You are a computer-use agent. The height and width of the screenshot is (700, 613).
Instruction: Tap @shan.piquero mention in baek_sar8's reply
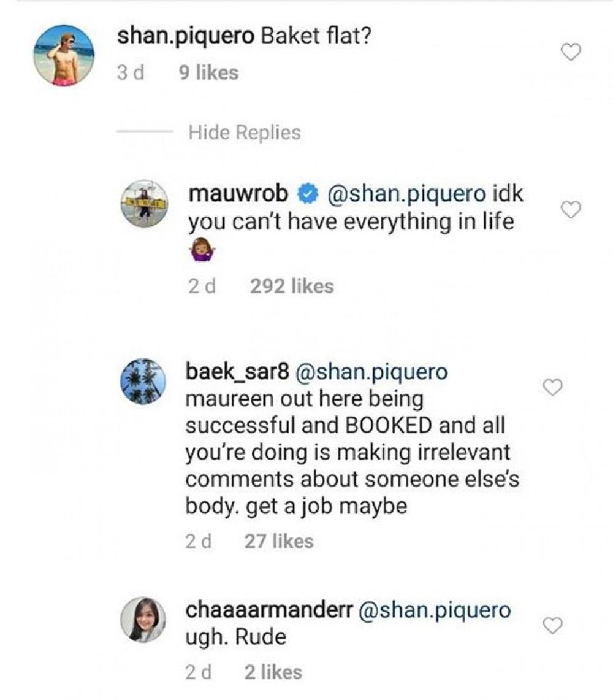[371, 372]
